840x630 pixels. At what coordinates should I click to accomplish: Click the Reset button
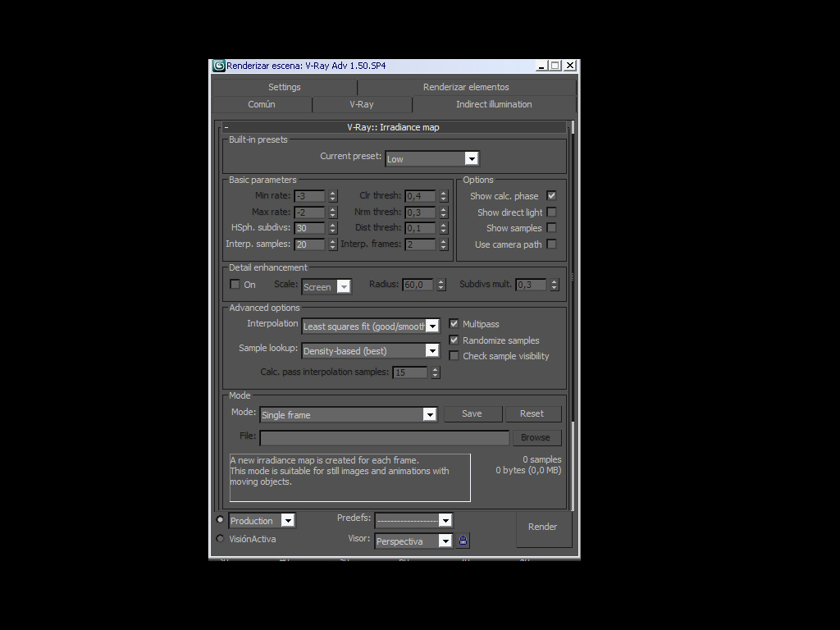(533, 413)
